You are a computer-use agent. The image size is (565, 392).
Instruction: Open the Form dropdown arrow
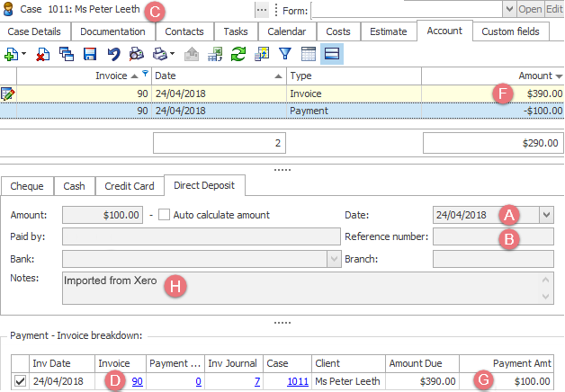[x=509, y=9]
